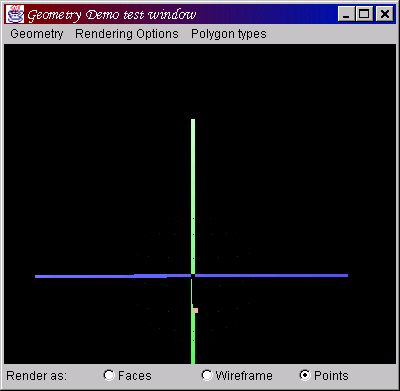Open the Geometry menu
400x391 pixels.
pyautogui.click(x=37, y=34)
